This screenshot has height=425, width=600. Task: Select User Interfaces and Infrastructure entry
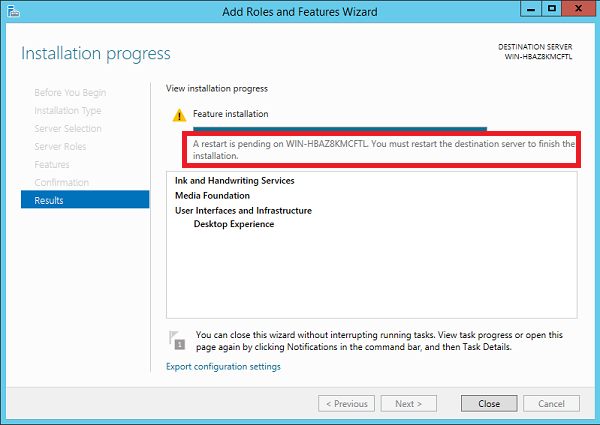[243, 211]
